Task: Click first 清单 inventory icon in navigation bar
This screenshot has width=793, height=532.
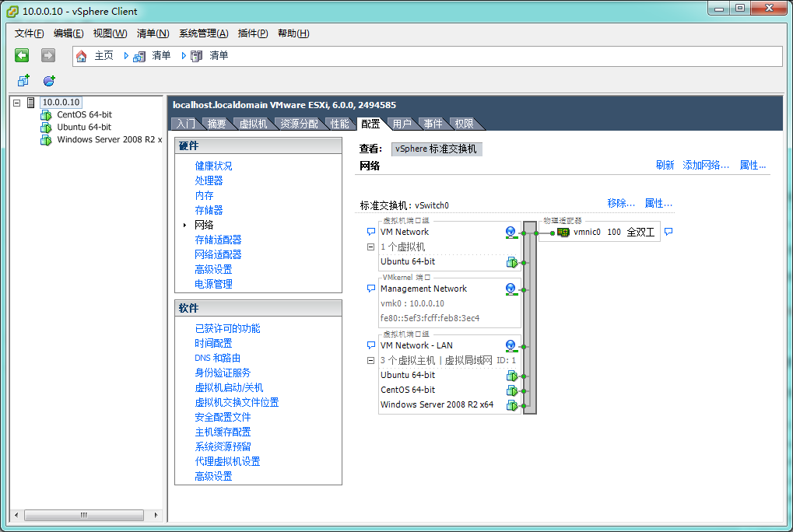Action: pyautogui.click(x=139, y=56)
